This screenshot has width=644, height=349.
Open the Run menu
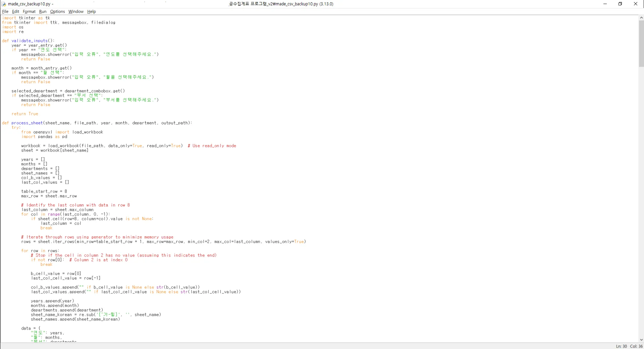point(43,11)
